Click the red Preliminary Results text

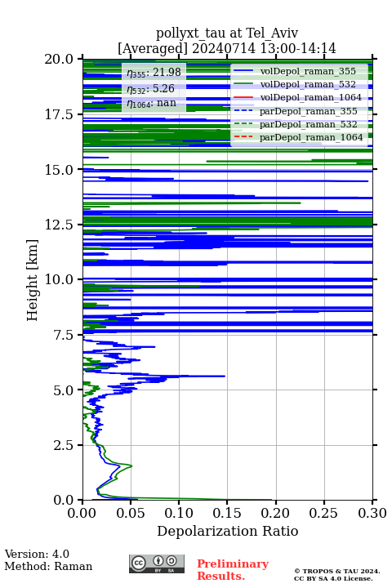pyautogui.click(x=233, y=570)
